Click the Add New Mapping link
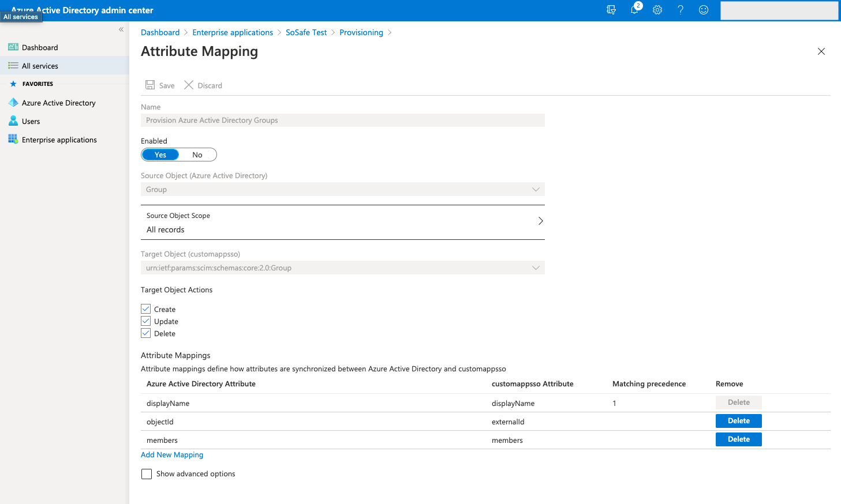841x504 pixels. click(x=172, y=455)
